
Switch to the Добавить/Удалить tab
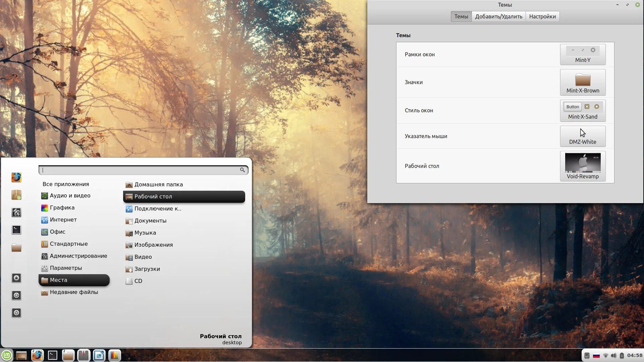pyautogui.click(x=498, y=16)
